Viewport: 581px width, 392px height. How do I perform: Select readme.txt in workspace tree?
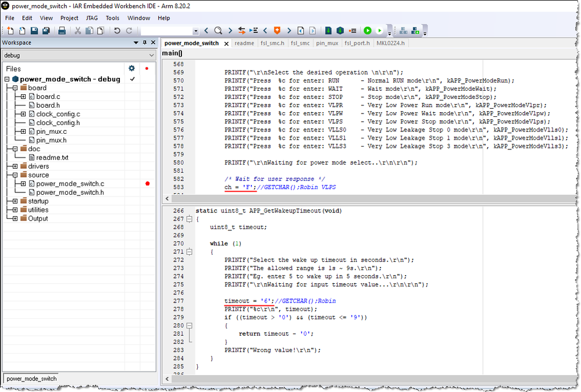[x=52, y=158]
